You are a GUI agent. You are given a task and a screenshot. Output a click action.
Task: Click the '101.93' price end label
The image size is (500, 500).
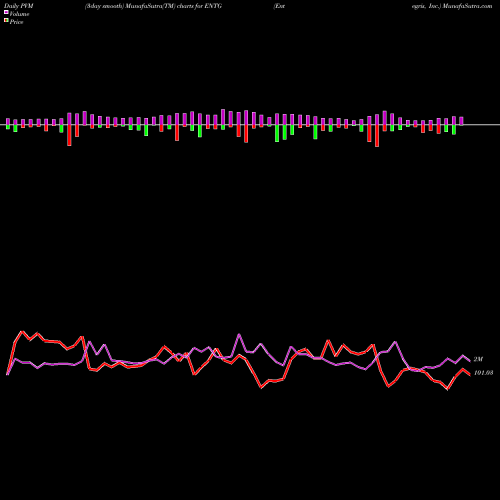(x=483, y=373)
